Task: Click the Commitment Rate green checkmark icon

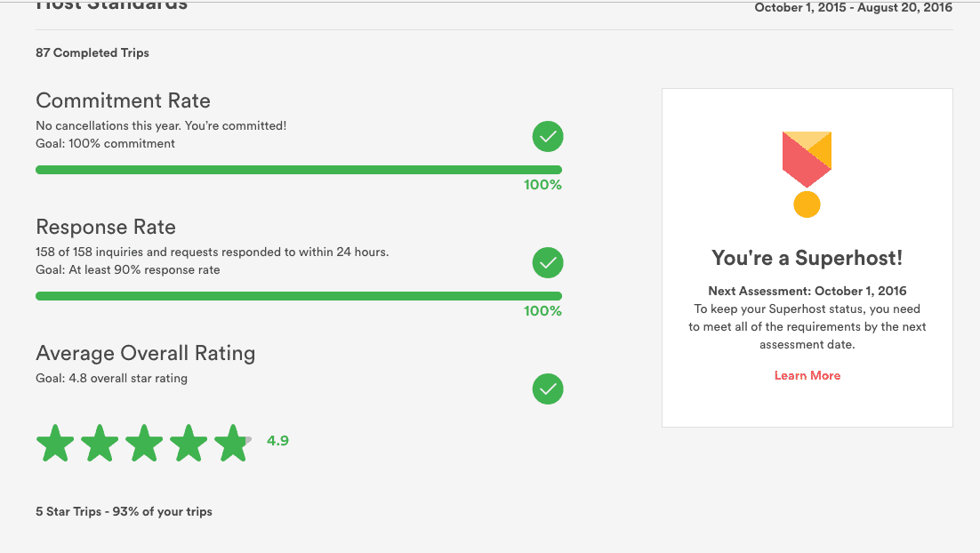Action: coord(548,136)
